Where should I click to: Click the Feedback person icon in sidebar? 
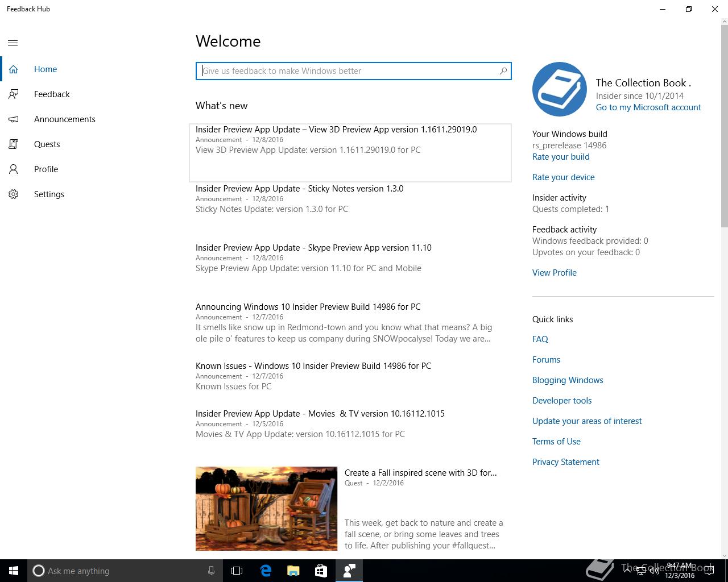(x=13, y=94)
